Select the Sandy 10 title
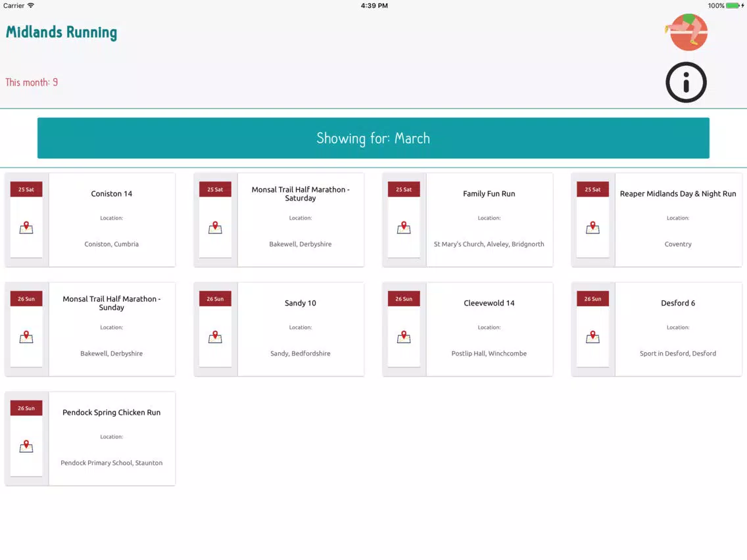The height and width of the screenshot is (560, 747). tap(300, 304)
